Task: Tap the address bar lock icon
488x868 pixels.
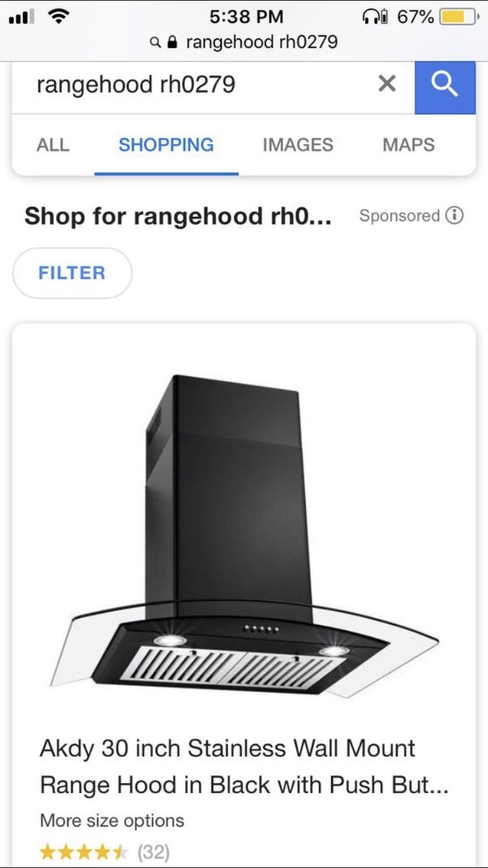Action: tap(172, 42)
